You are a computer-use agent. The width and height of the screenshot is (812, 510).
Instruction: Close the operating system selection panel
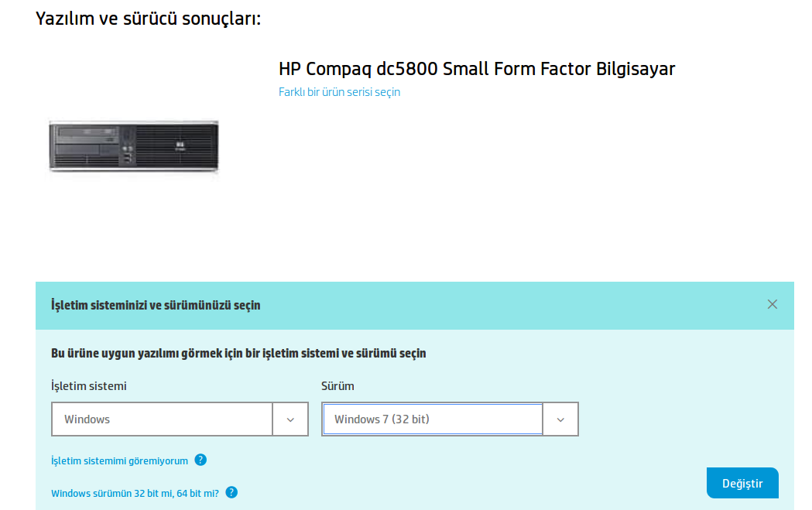[772, 304]
